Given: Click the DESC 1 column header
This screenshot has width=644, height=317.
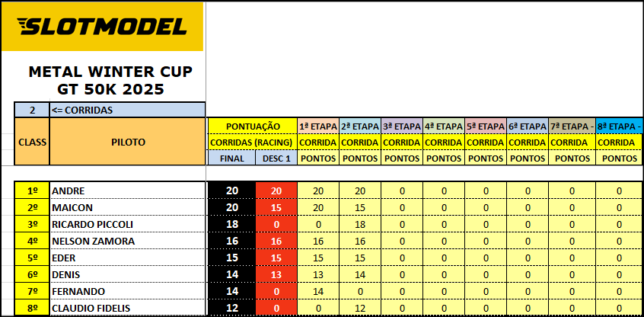Looking at the screenshot, I should pos(275,158).
